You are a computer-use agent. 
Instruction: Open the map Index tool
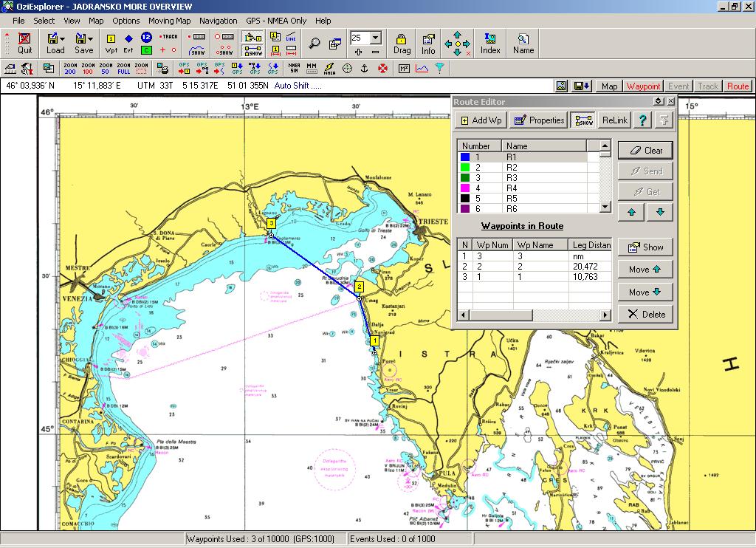490,44
